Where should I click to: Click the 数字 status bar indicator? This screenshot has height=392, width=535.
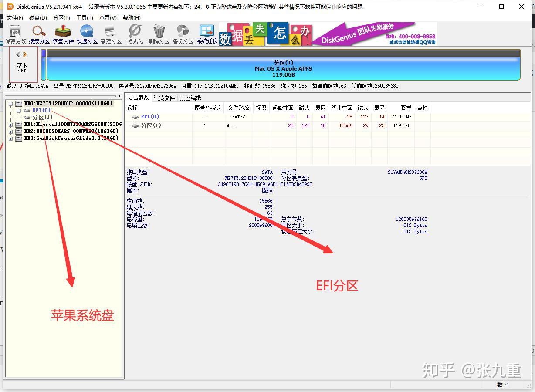tap(502, 385)
